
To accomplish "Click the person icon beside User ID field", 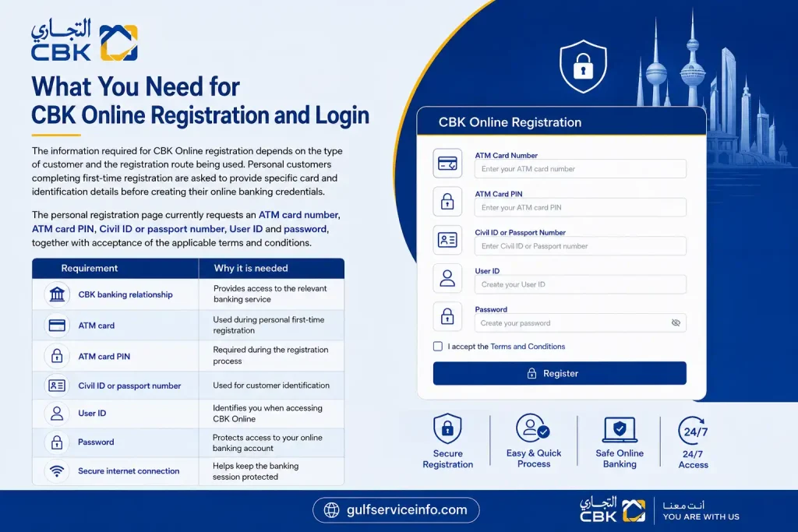I will click(447, 278).
